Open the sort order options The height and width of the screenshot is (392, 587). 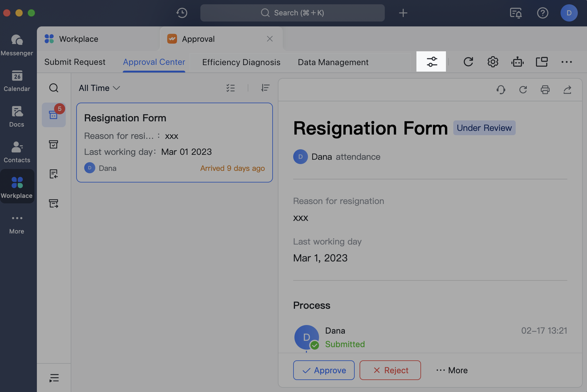[266, 88]
